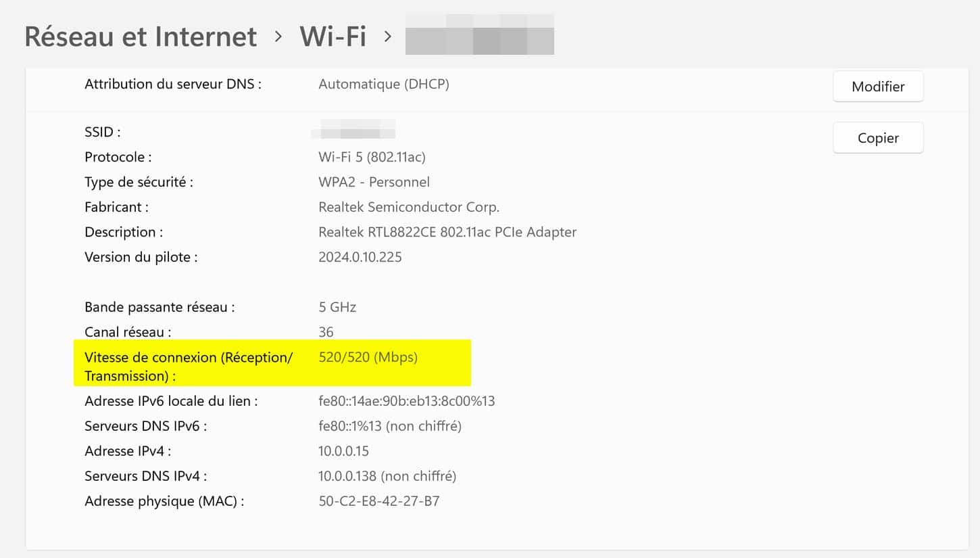This screenshot has width=980, height=558.
Task: Select the Realtek Semiconductor Corp. manufacturer text
Action: [408, 207]
